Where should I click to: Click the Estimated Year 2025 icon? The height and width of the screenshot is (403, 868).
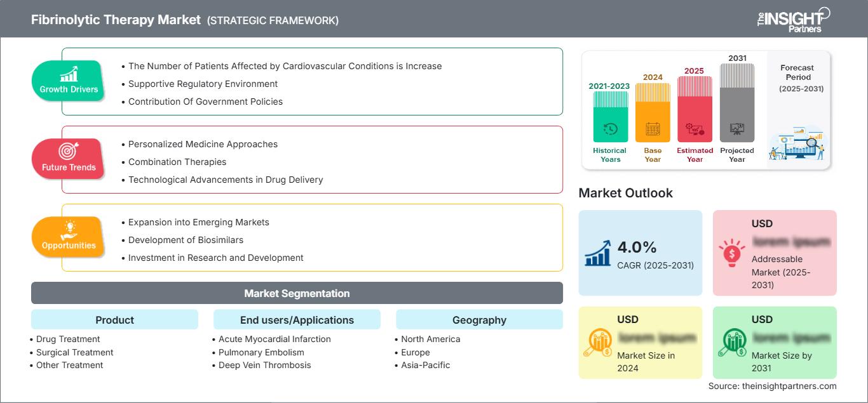pos(695,130)
